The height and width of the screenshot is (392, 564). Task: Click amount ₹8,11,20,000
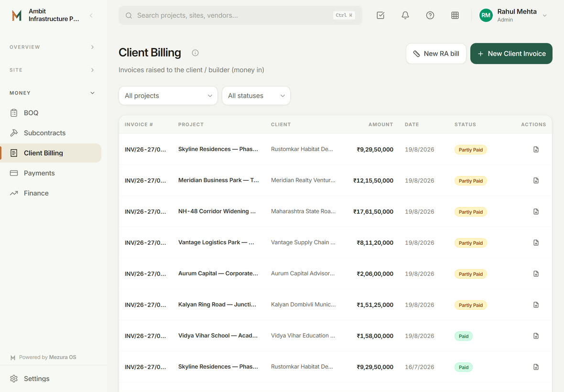click(375, 243)
